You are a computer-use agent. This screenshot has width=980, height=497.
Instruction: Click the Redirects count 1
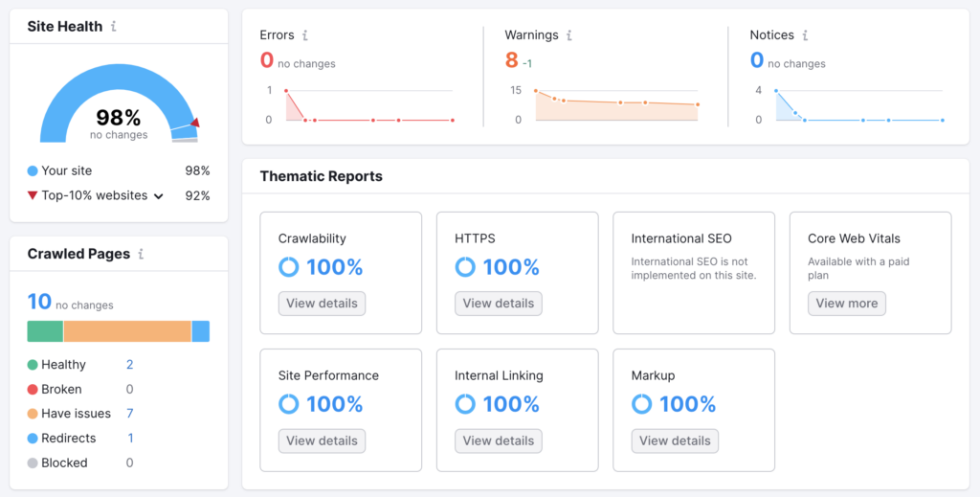[x=130, y=439]
